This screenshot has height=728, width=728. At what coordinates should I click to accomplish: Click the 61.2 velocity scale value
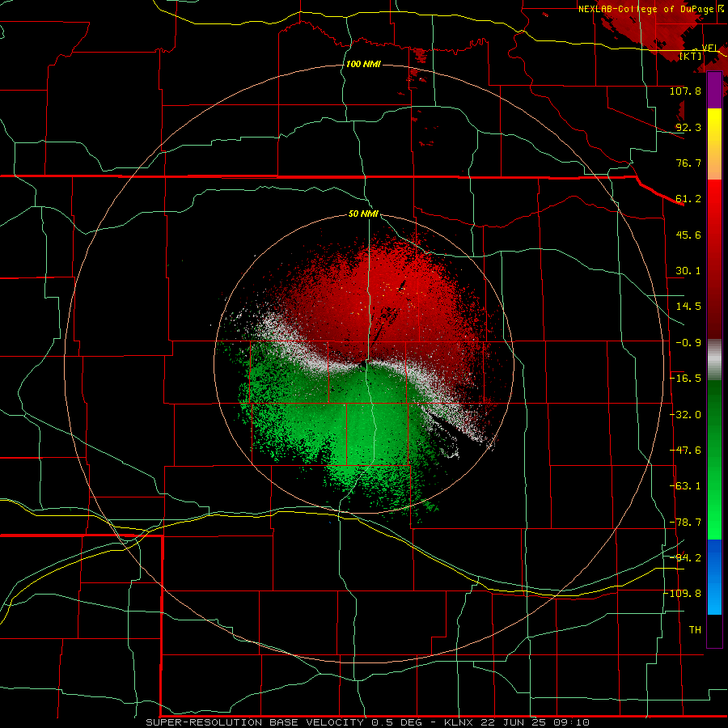(x=688, y=199)
